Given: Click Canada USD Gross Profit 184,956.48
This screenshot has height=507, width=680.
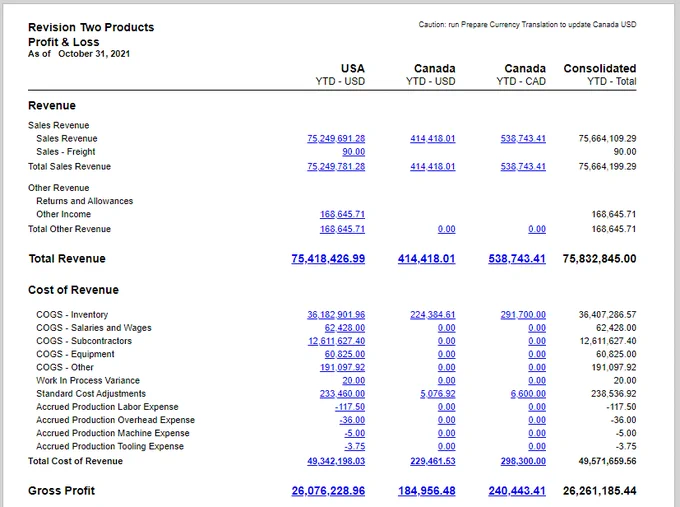Looking at the screenshot, I should pos(427,491).
